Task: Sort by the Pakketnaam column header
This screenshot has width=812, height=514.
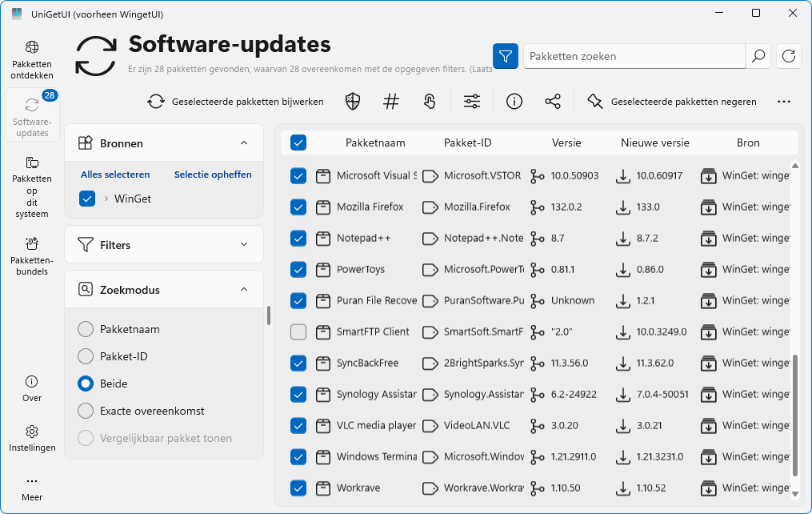Action: tap(375, 143)
